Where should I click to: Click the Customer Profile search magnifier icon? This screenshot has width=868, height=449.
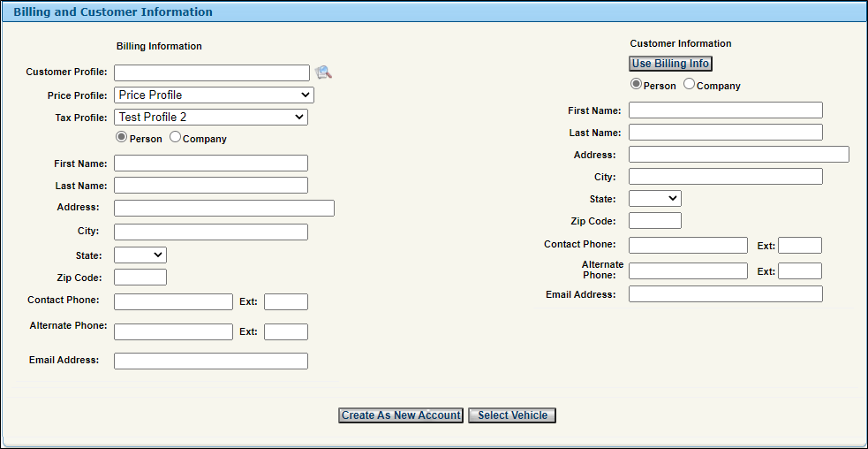click(x=323, y=72)
